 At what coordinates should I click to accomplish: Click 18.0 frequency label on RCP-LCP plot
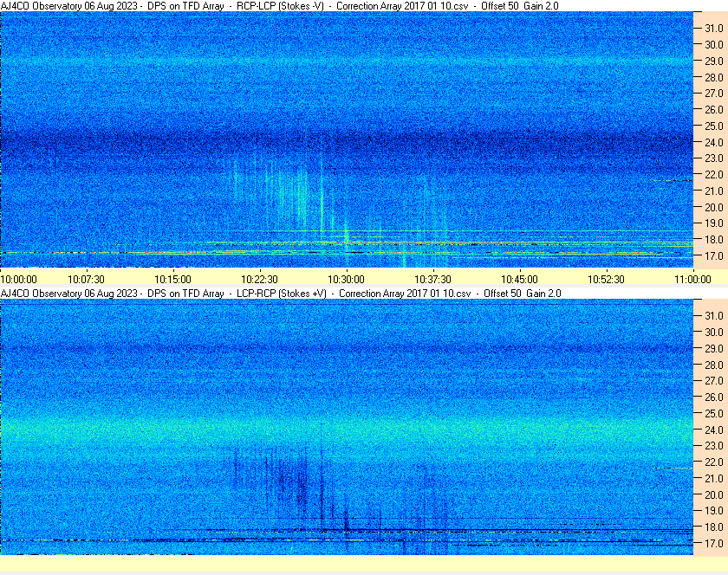714,240
